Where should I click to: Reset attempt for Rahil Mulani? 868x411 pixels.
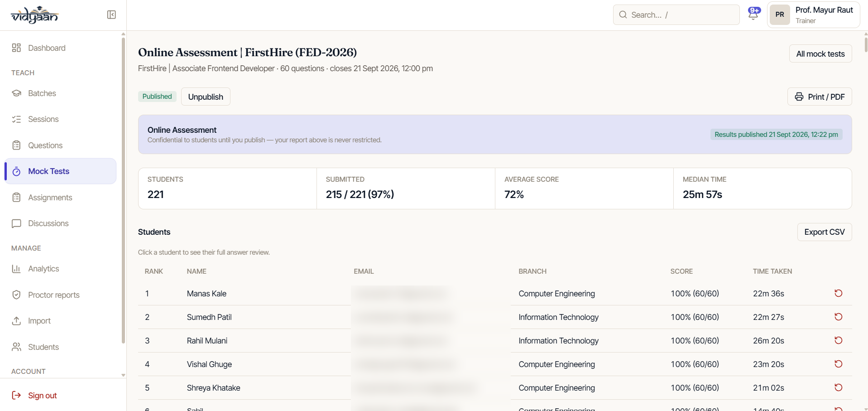838,340
